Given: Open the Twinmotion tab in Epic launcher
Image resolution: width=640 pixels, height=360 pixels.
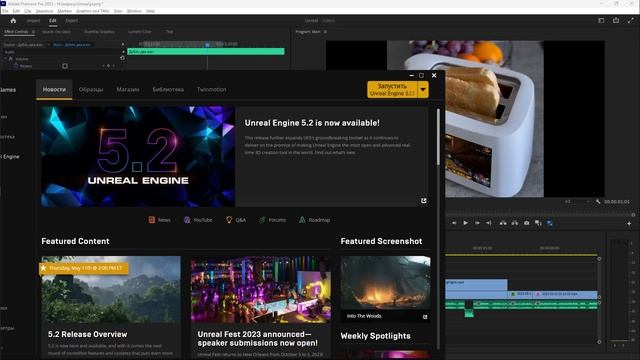Looking at the screenshot, I should click(x=211, y=89).
